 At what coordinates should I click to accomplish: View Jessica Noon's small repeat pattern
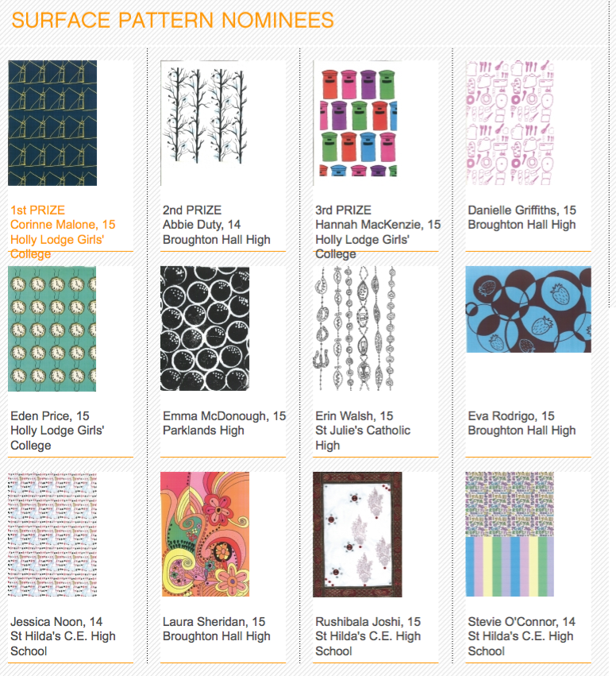pos(52,535)
